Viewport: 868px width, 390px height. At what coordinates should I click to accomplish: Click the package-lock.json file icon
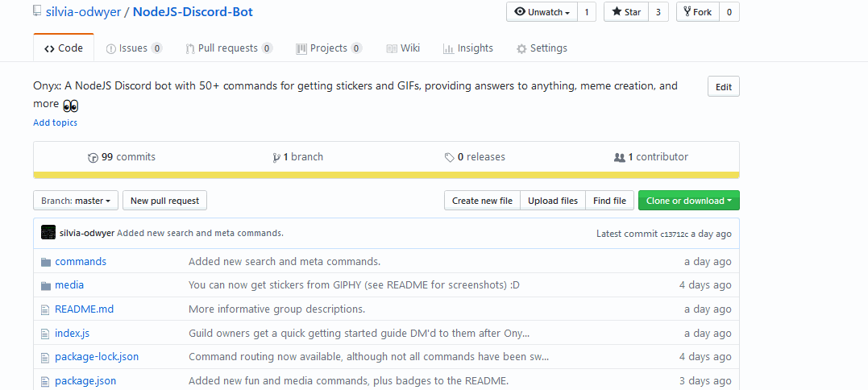click(x=46, y=357)
